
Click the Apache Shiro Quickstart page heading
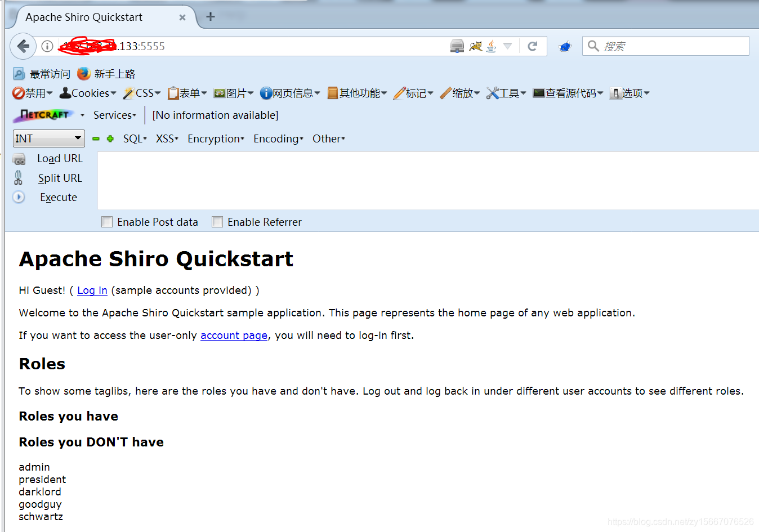(156, 259)
